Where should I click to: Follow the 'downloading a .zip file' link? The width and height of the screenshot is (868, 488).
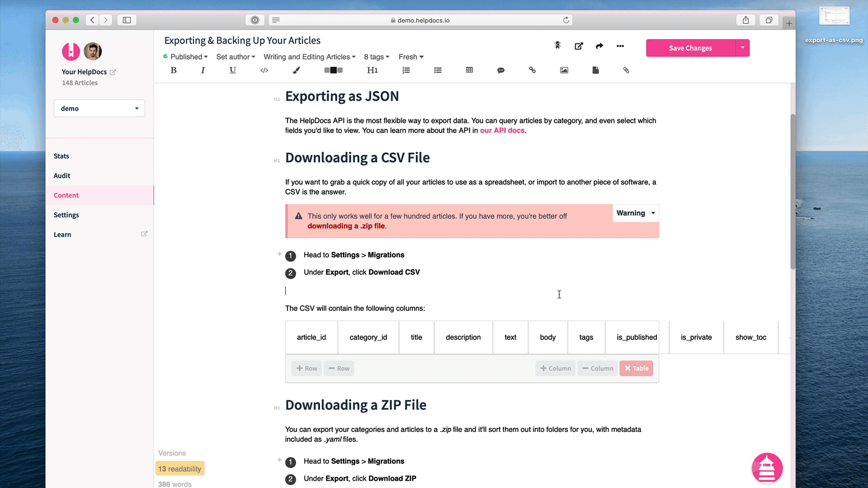(346, 226)
